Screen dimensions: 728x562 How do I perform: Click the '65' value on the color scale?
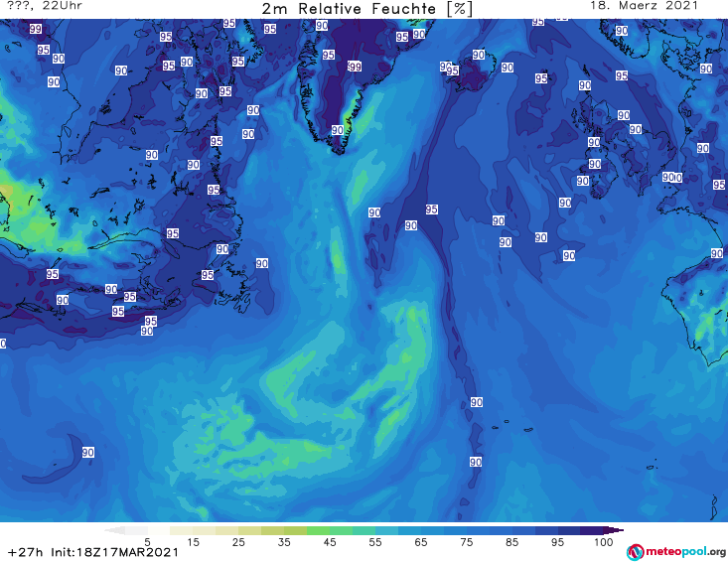coord(420,542)
